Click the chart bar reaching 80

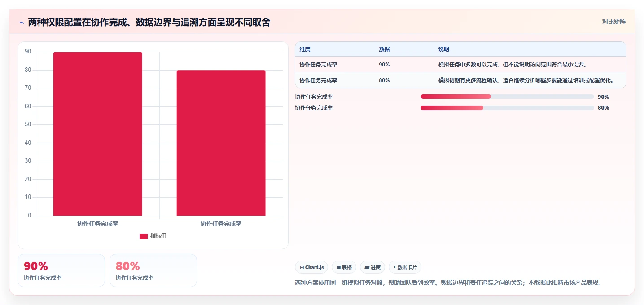(221, 143)
